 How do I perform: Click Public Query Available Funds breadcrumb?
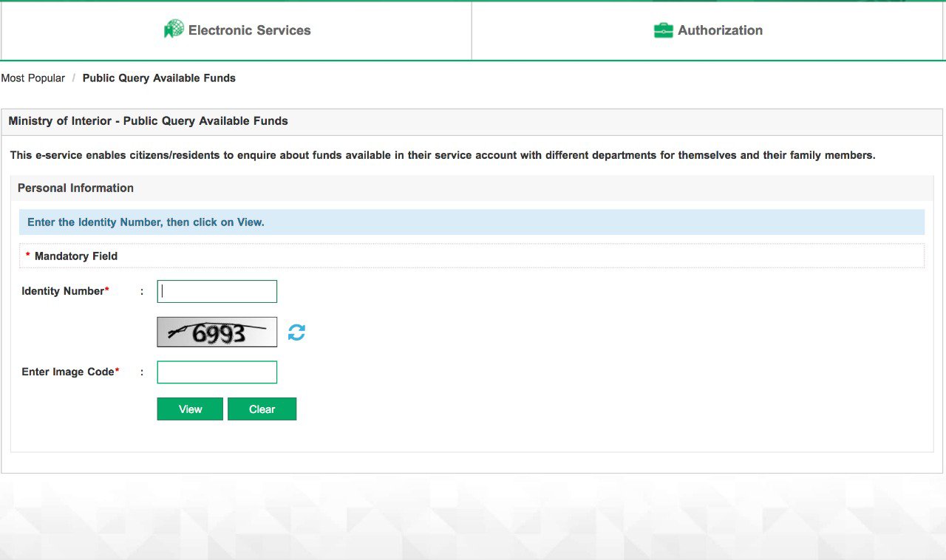tap(159, 78)
